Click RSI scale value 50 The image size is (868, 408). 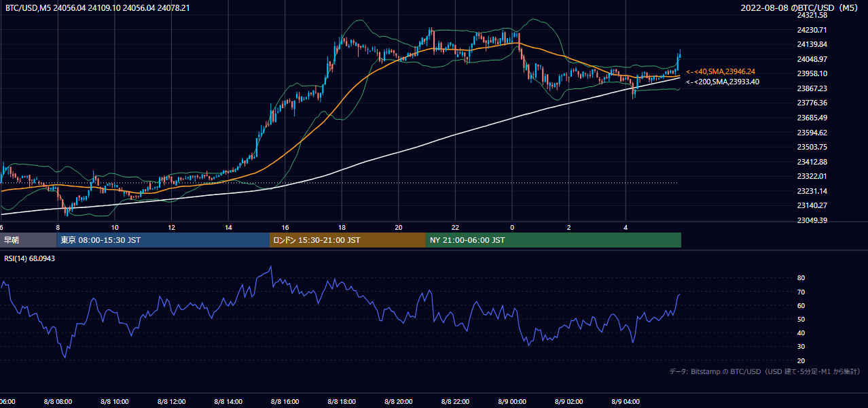801,319
